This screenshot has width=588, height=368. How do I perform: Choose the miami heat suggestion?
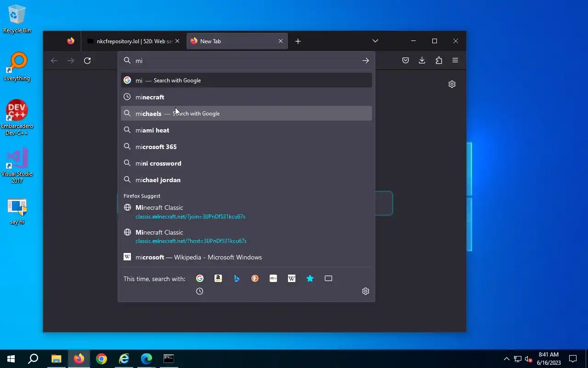[246, 130]
